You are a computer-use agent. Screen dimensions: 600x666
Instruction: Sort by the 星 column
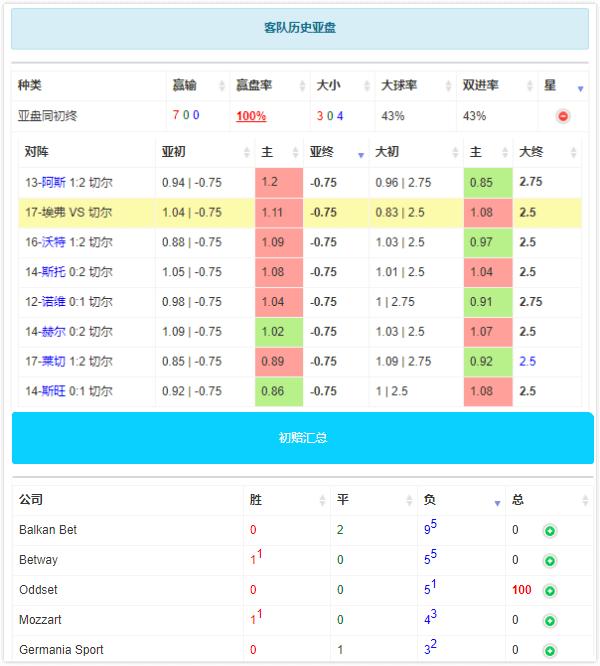pyautogui.click(x=563, y=85)
